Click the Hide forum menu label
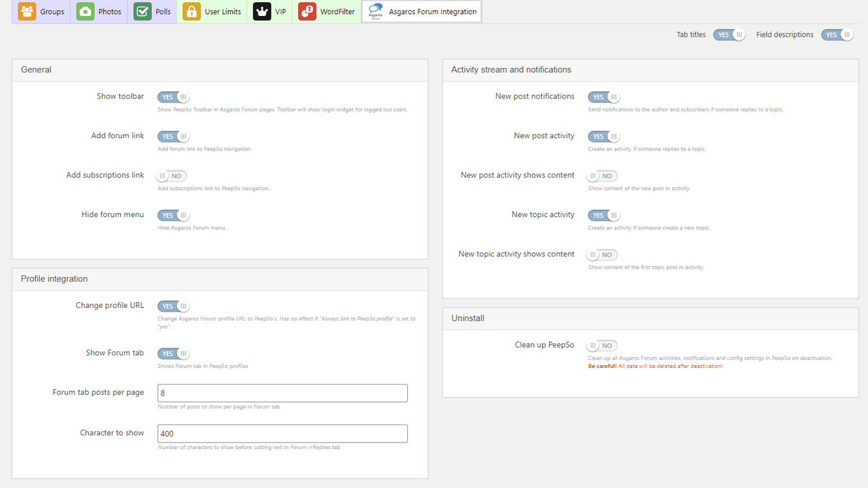Screen dimensions: 868x488 (113, 215)
